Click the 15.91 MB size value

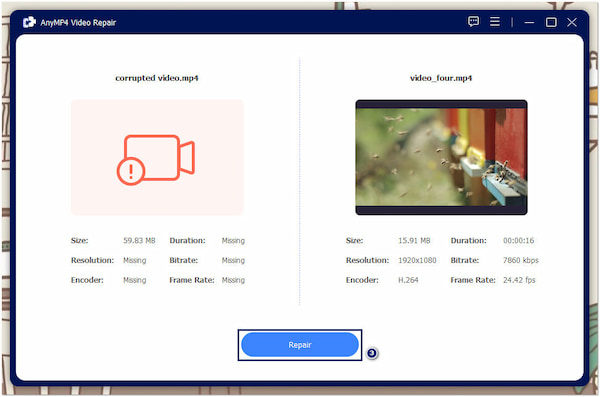click(414, 240)
